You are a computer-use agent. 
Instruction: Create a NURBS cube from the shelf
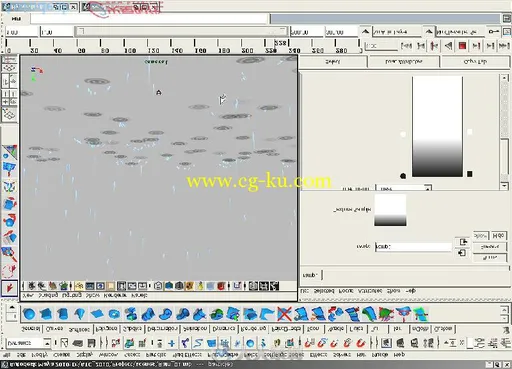coord(46,314)
